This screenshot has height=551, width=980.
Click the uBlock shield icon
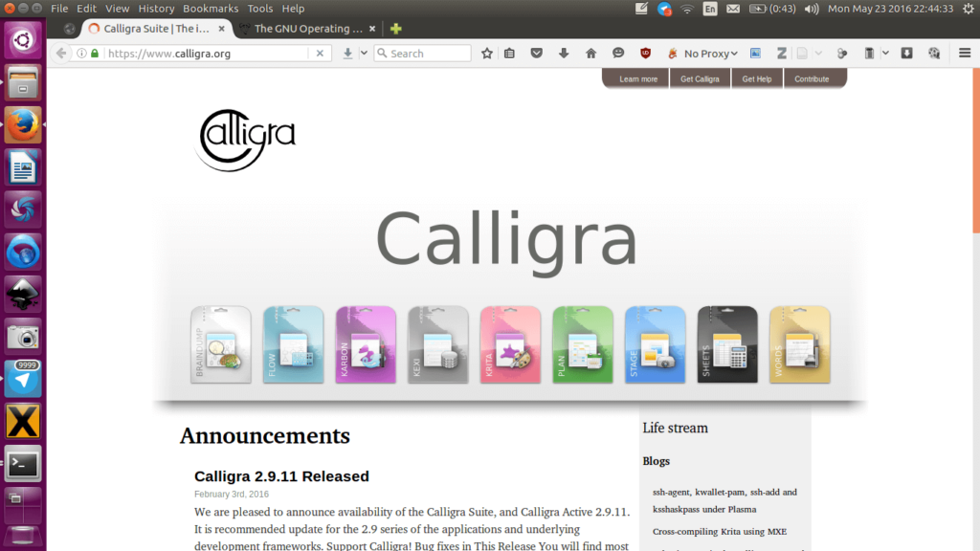coord(646,54)
